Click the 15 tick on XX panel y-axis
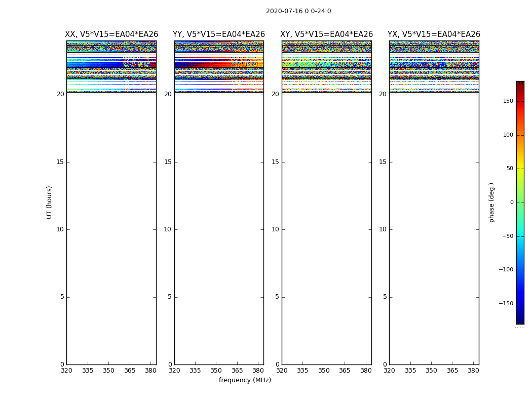The height and width of the screenshot is (405, 532). tap(60, 162)
